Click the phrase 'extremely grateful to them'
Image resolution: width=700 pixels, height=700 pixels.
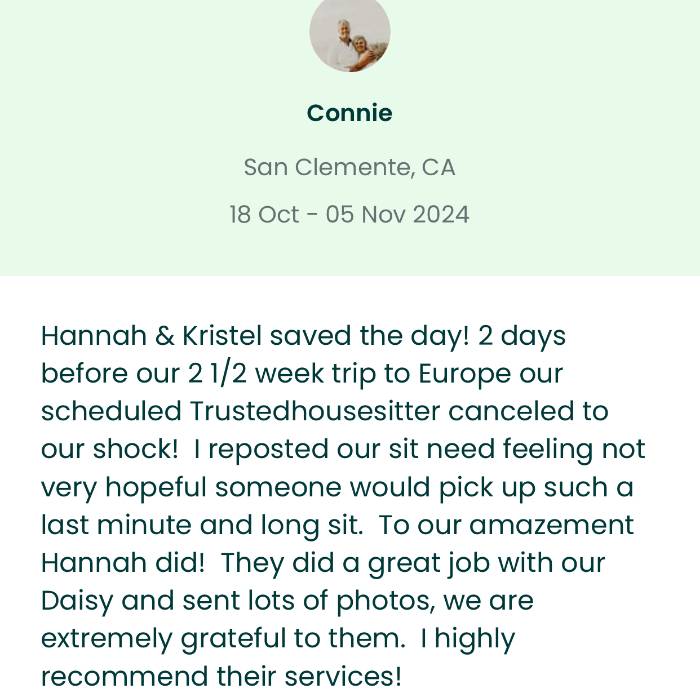221,640
